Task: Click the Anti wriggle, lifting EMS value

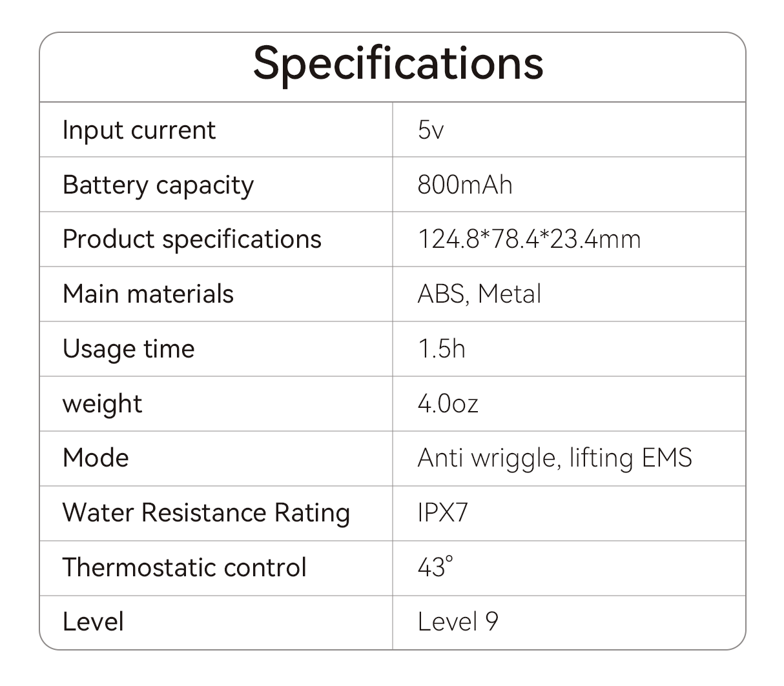Action: tap(555, 458)
